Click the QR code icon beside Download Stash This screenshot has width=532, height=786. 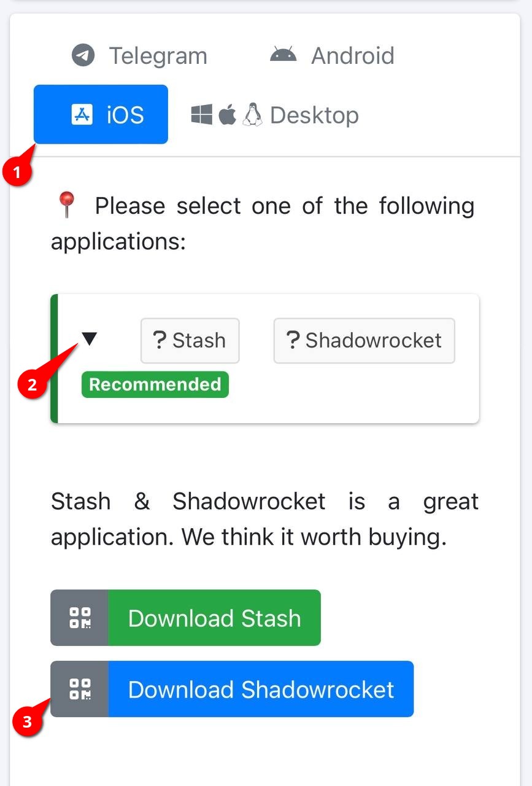pyautogui.click(x=79, y=618)
